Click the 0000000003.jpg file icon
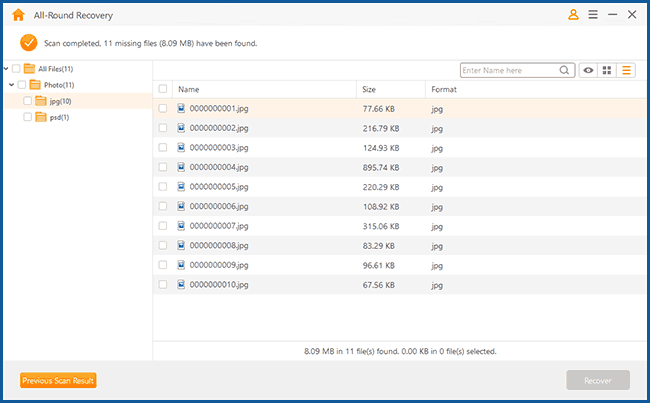This screenshot has width=650, height=403. (181, 147)
